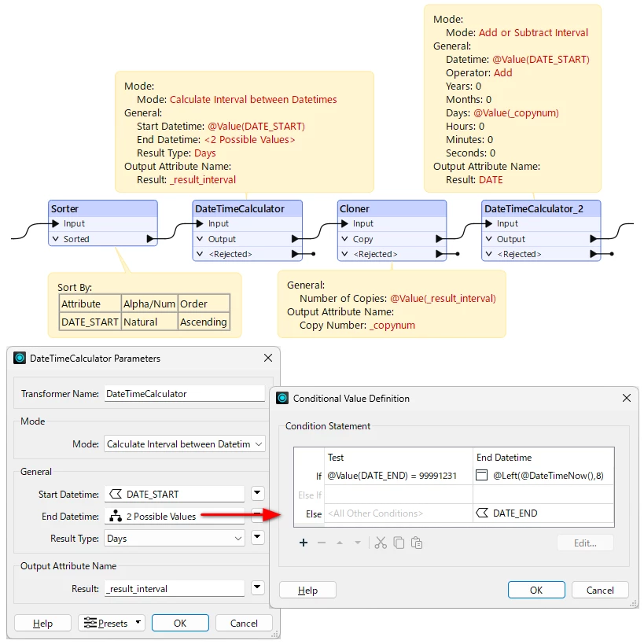Click the Cloner Input port arrow
Viewport: 644px width, 644px height.
pos(345,223)
